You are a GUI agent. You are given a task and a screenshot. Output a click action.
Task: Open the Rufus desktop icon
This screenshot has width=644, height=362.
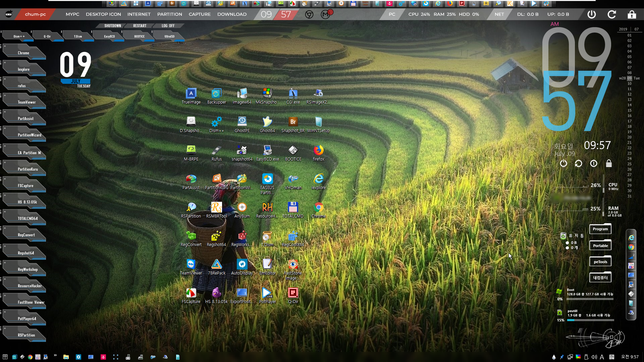tap(216, 153)
